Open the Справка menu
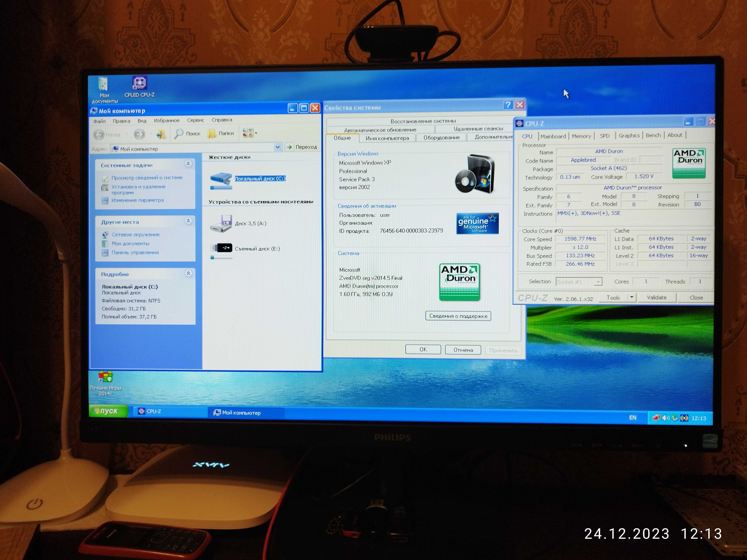Viewport: 747px width, 560px height. pyautogui.click(x=222, y=120)
